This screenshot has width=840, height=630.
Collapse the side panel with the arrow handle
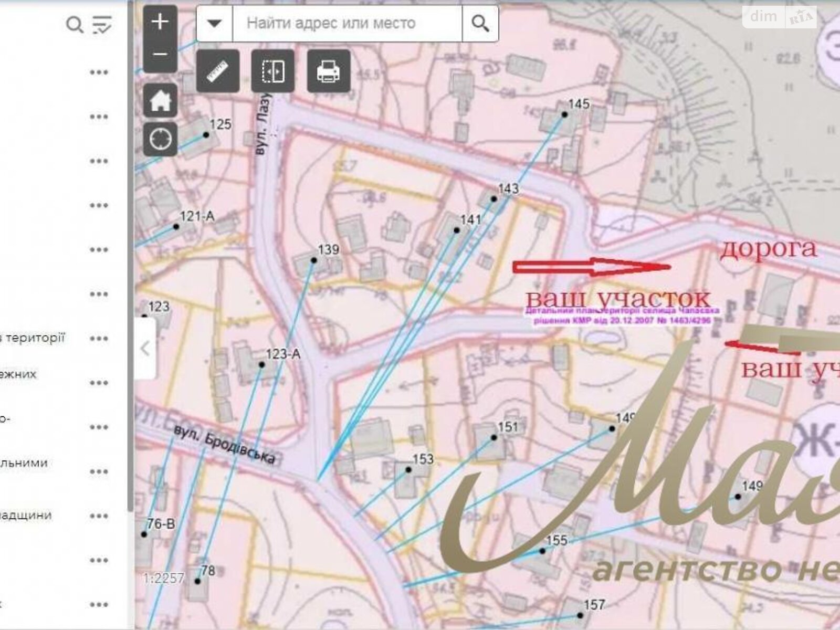(x=145, y=348)
